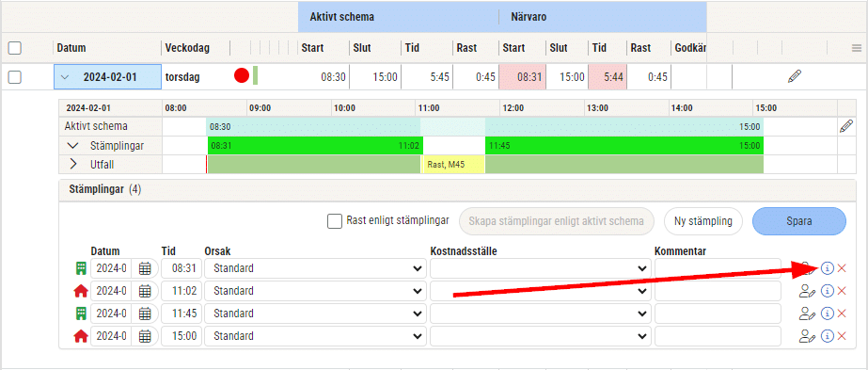Open calendar picker for the 15:00 stamp
This screenshot has width=868, height=370.
click(145, 336)
